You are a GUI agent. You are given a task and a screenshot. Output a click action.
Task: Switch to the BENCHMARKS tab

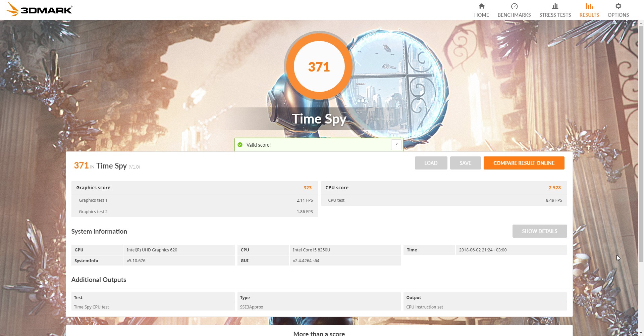coord(514,10)
